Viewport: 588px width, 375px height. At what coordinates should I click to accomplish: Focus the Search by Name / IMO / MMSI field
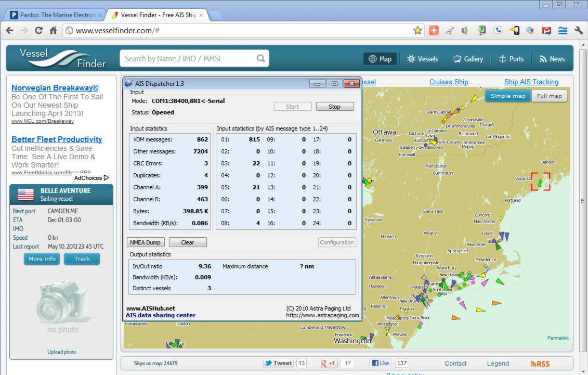coord(194,58)
